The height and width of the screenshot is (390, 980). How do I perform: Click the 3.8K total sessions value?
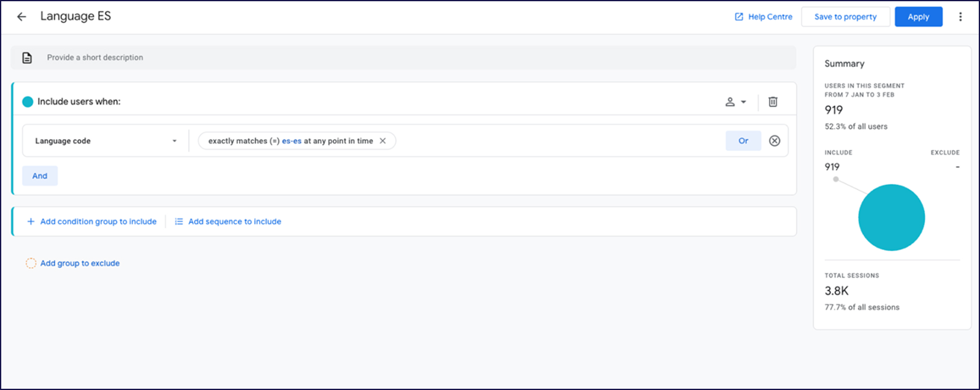(x=837, y=291)
